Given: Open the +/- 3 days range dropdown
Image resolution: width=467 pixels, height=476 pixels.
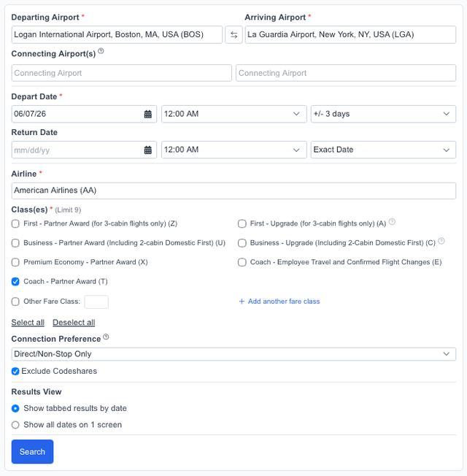Looking at the screenshot, I should pos(383,114).
